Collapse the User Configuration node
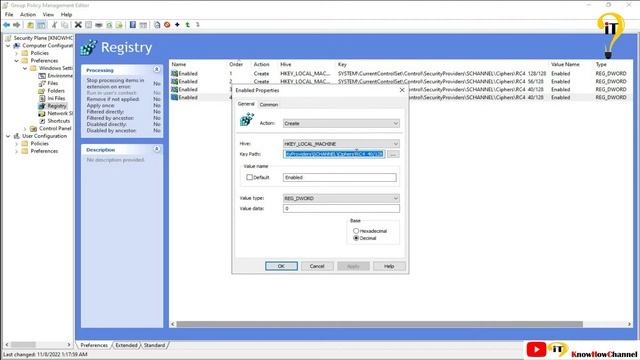640x360 pixels. pos(8,136)
